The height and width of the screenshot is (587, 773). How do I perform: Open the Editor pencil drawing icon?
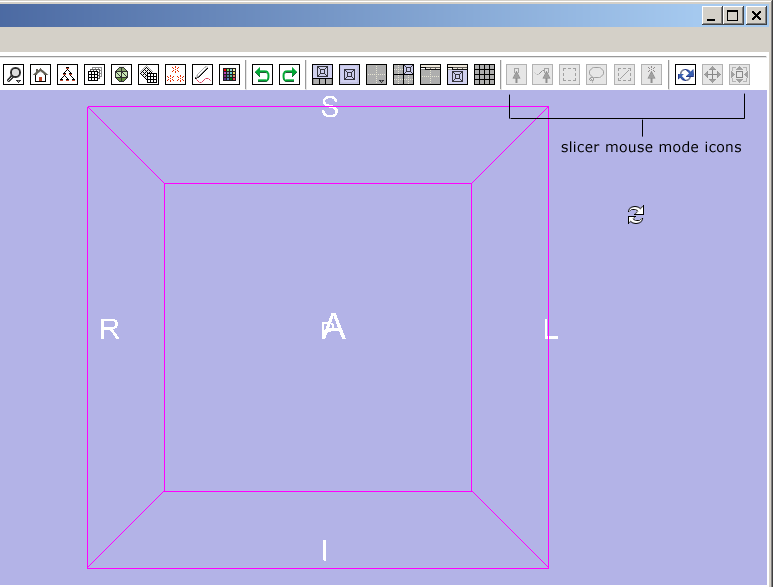(x=203, y=74)
